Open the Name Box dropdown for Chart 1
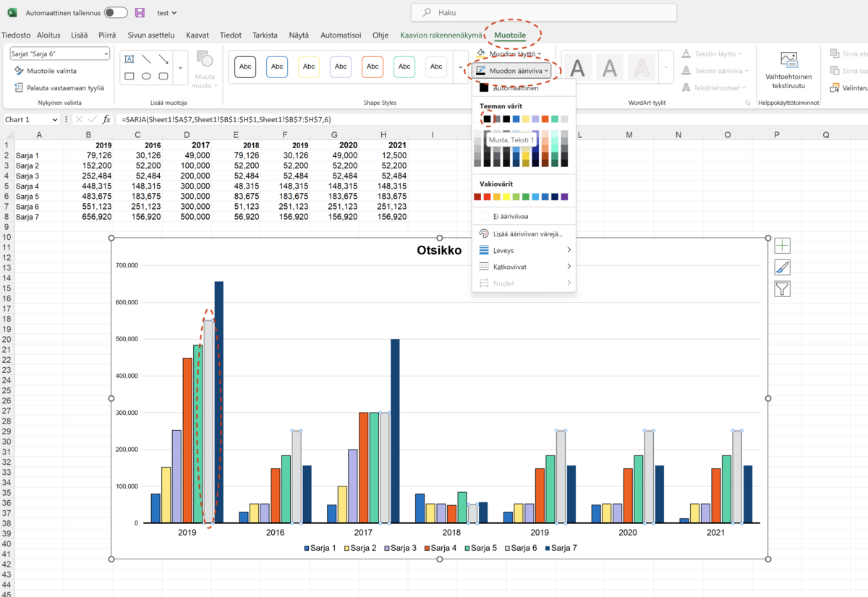Viewport: 868px width, 597px height. [x=55, y=119]
